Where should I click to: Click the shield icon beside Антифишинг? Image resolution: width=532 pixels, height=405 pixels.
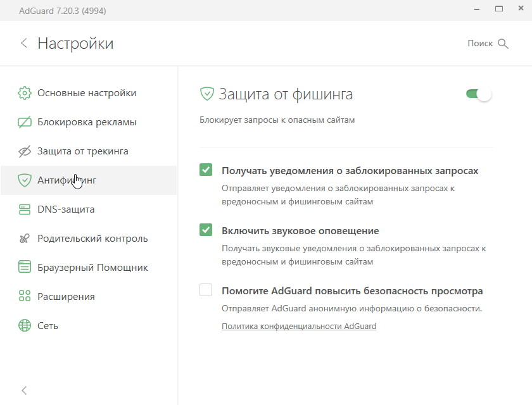pos(25,180)
